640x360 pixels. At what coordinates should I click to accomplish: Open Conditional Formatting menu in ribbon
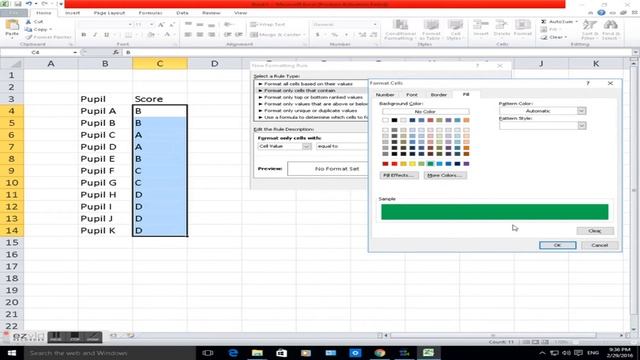[400, 30]
